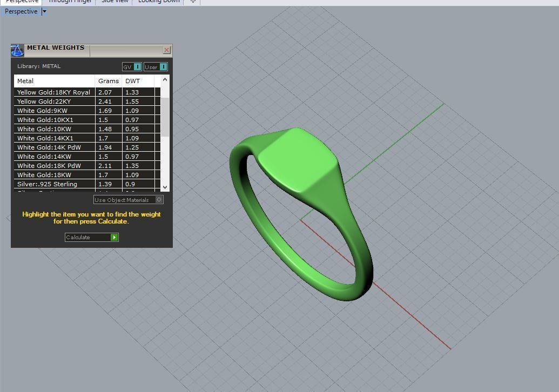Select the White Gold:18K PdW row

click(87, 166)
